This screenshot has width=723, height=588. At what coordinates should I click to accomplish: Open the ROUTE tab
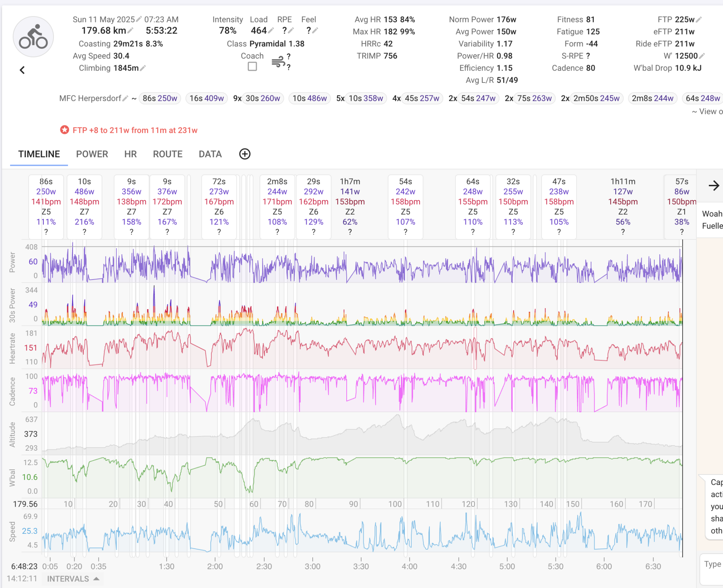(x=167, y=154)
